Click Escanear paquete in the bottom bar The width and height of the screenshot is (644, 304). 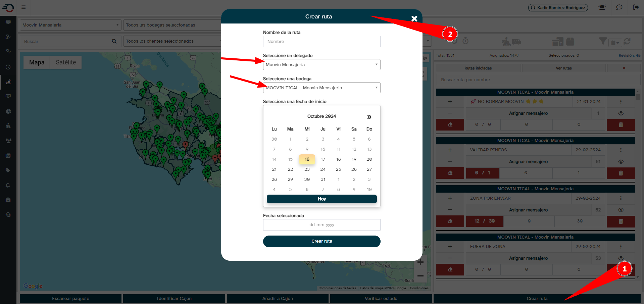tap(70, 299)
